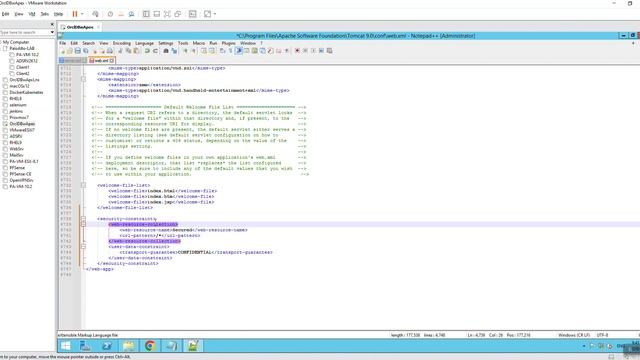Collapse the web-resource-collection fold marker
Image resolution: width=640 pixels, height=360 pixels.
coord(83,224)
